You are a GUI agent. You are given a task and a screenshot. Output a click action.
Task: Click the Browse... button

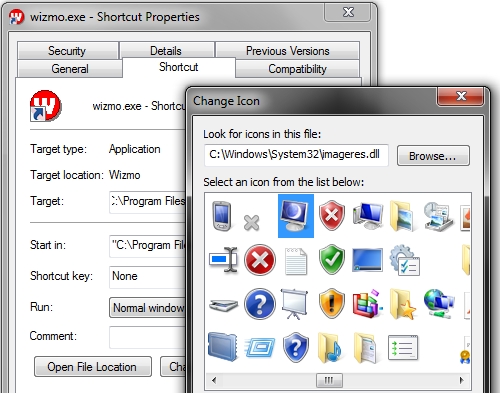click(x=433, y=156)
